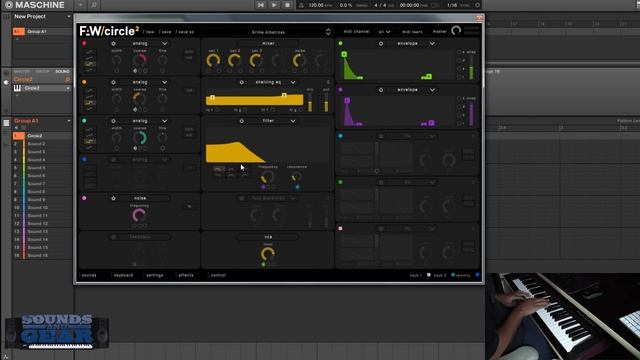This screenshot has width=640, height=360.
Task: Click the preset name display field
Action: click(x=268, y=32)
